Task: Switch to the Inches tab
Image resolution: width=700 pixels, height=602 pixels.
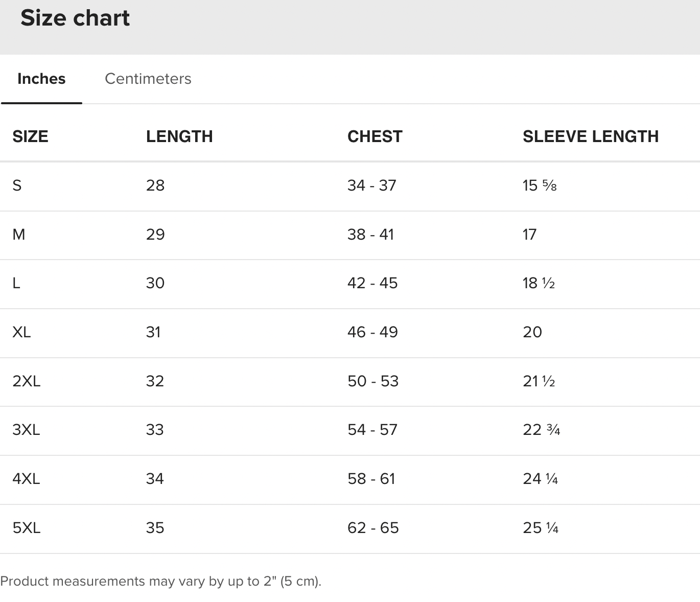Action: (x=41, y=79)
